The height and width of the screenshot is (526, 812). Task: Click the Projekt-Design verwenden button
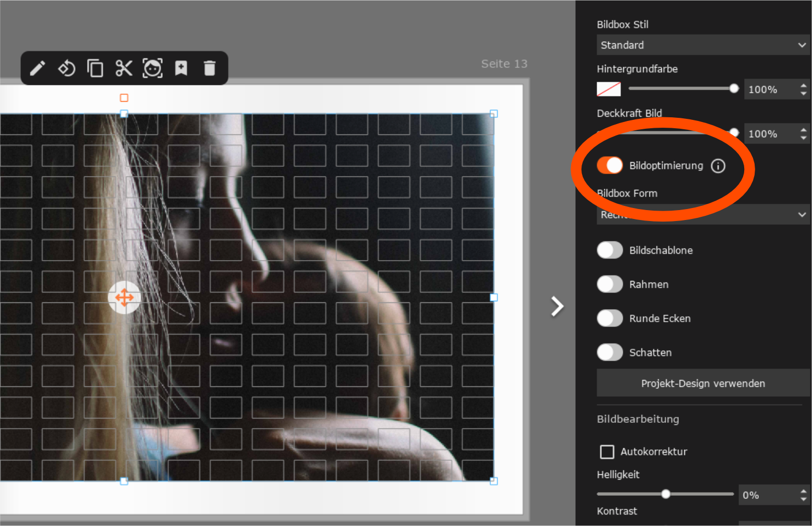click(x=703, y=383)
